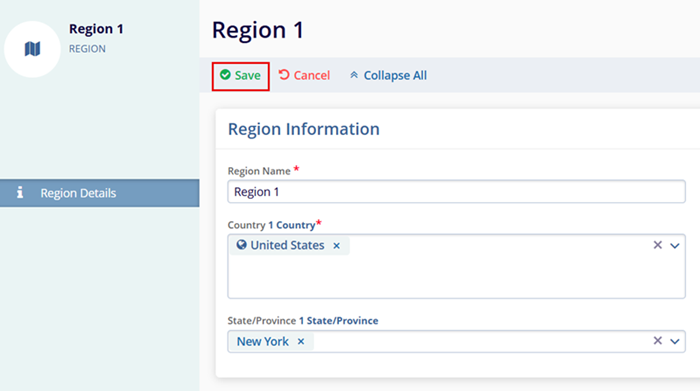700x391 pixels.
Task: Click the red Cancel undo arrow icon
Action: pyautogui.click(x=284, y=75)
